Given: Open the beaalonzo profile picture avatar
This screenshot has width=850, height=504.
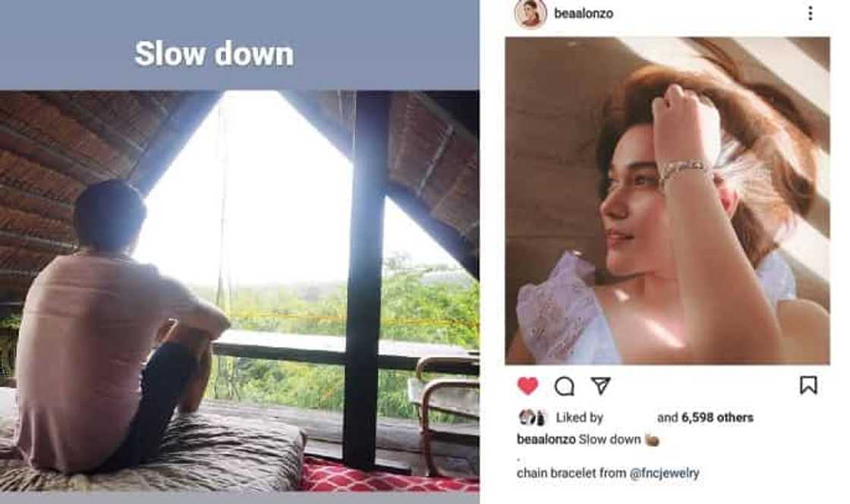Looking at the screenshot, I should click(530, 14).
